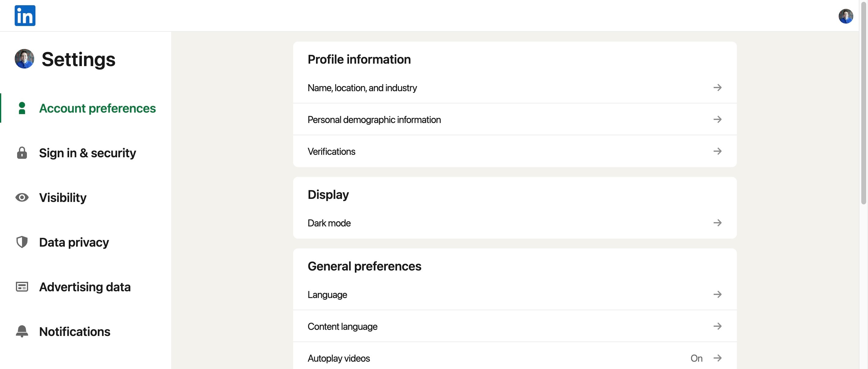Image resolution: width=868 pixels, height=369 pixels.
Task: Click the eye icon next to Visibility
Action: (22, 197)
